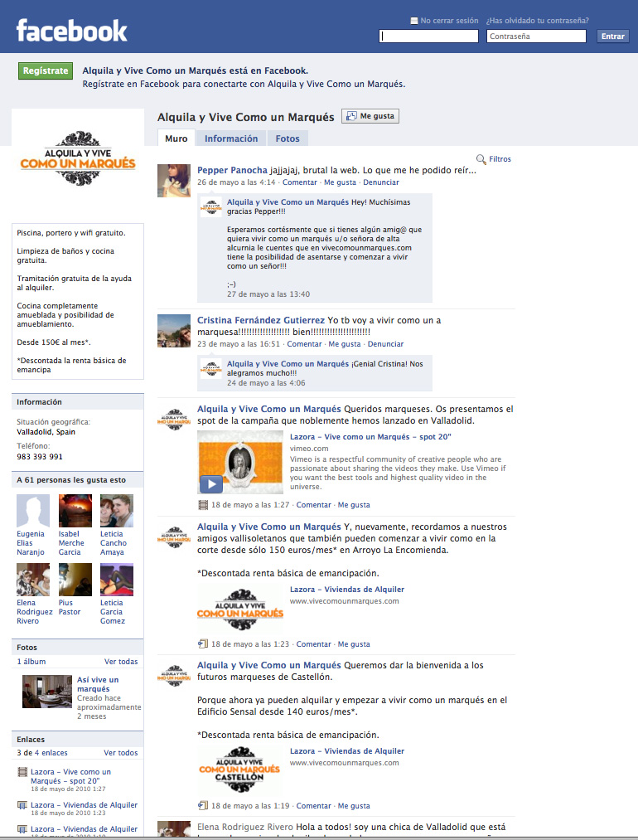The height and width of the screenshot is (840, 638).
Task: Open Isabel Merche Garcia's photo
Action: pyautogui.click(x=75, y=511)
